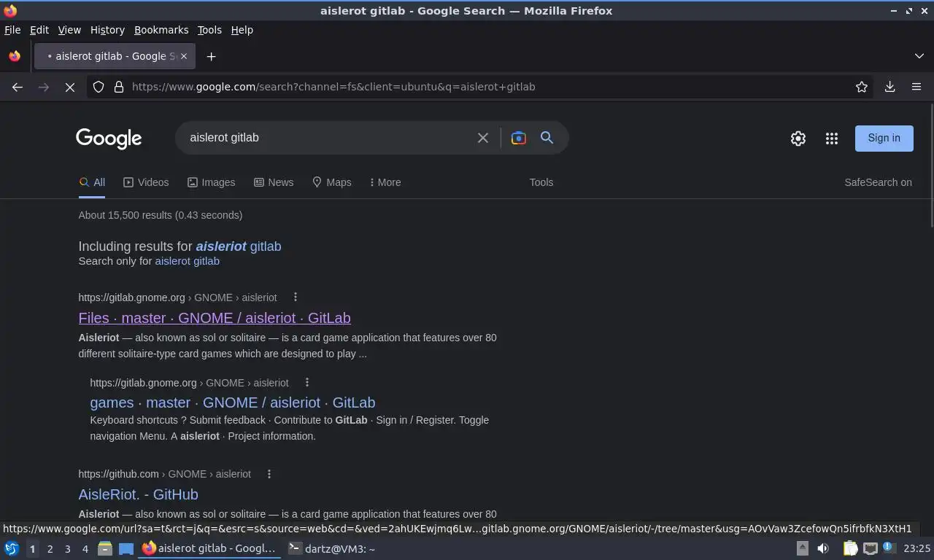Click the Google logo
The image size is (934, 560).
click(x=109, y=139)
